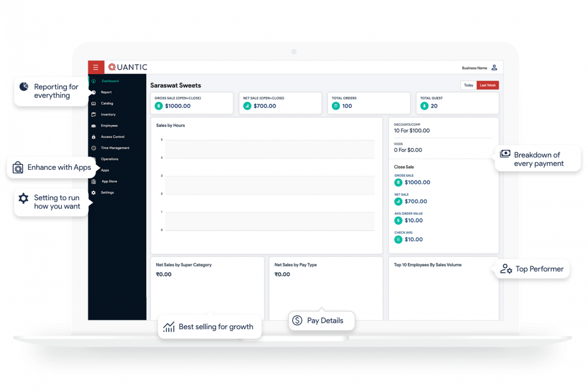The width and height of the screenshot is (588, 392).
Task: Open the Settings gear in the sidebar
Action: (x=95, y=192)
